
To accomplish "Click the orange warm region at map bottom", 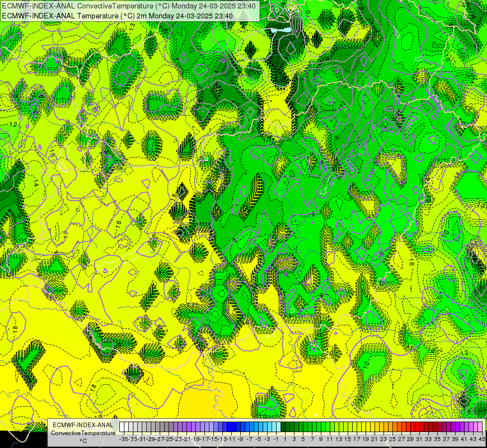I will (209, 401).
